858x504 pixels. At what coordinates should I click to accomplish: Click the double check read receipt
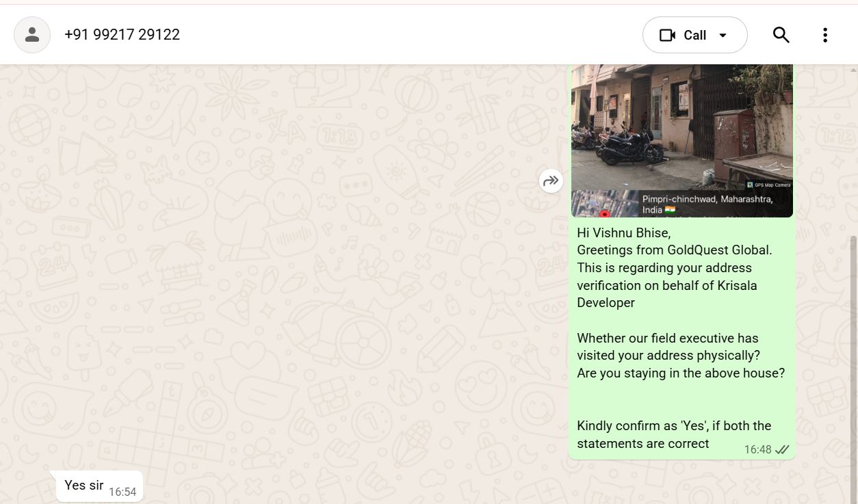pyautogui.click(x=782, y=449)
